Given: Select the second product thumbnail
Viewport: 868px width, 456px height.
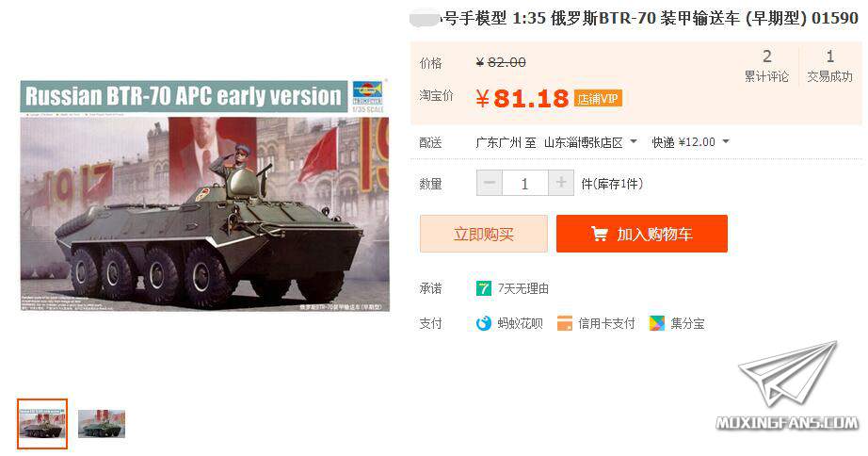Looking at the screenshot, I should (102, 424).
